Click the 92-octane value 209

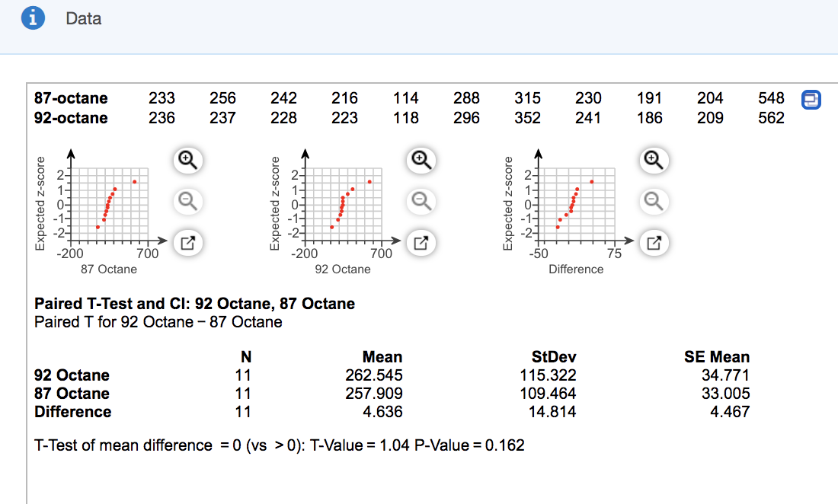[710, 118]
